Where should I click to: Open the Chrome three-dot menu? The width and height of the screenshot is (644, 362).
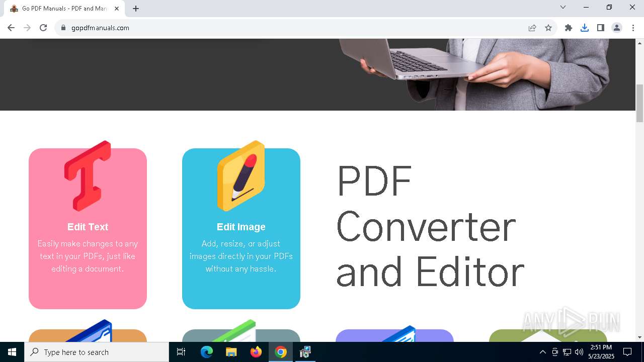633,28
